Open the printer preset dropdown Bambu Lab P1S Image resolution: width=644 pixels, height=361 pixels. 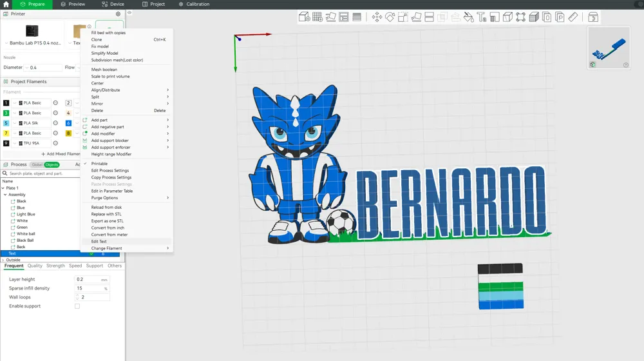[x=33, y=43]
